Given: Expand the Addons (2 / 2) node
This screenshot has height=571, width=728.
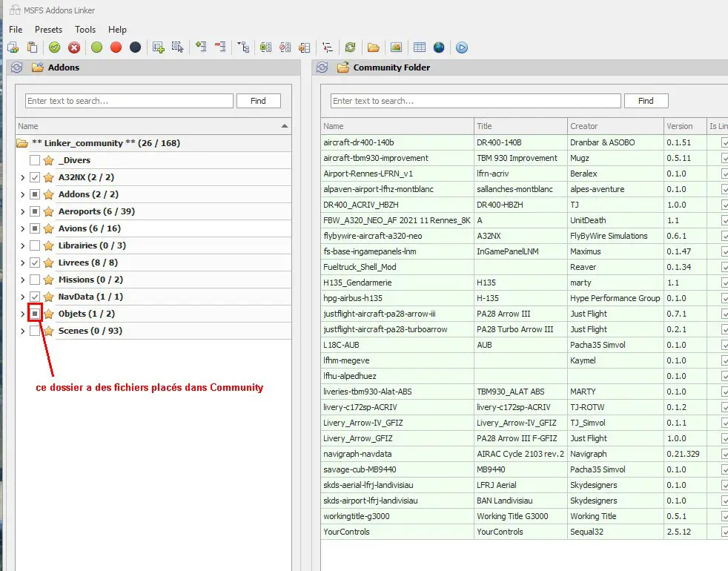Looking at the screenshot, I should pos(22,194).
